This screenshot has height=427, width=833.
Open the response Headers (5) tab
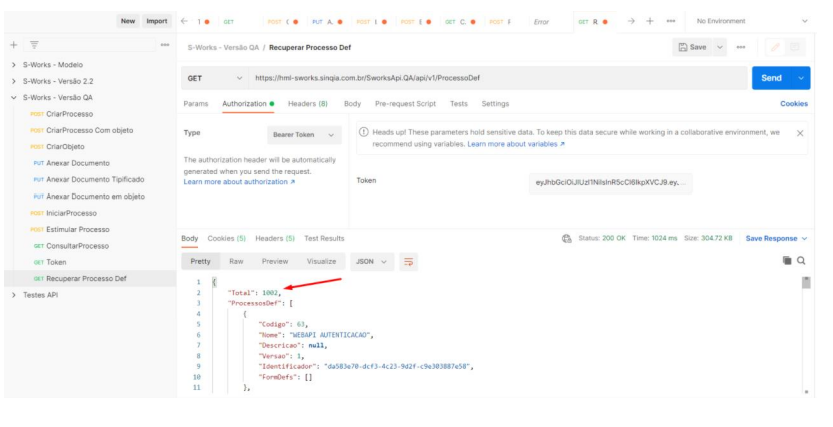tap(275, 238)
